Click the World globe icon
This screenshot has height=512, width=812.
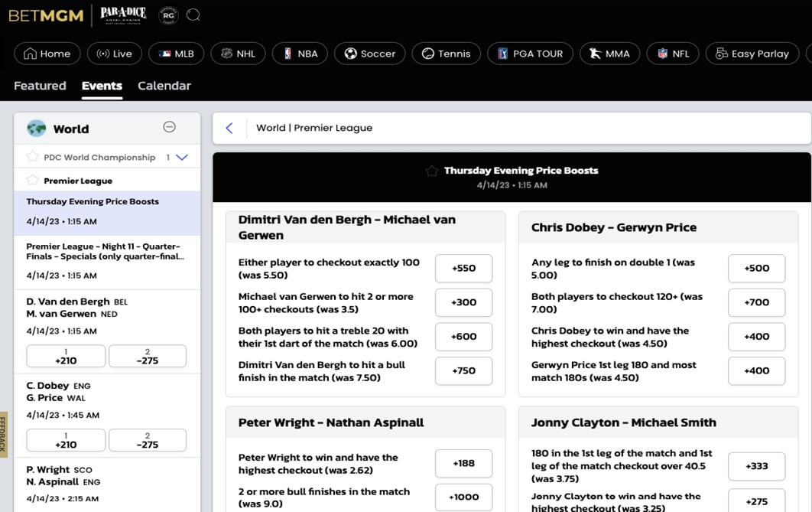(x=36, y=128)
